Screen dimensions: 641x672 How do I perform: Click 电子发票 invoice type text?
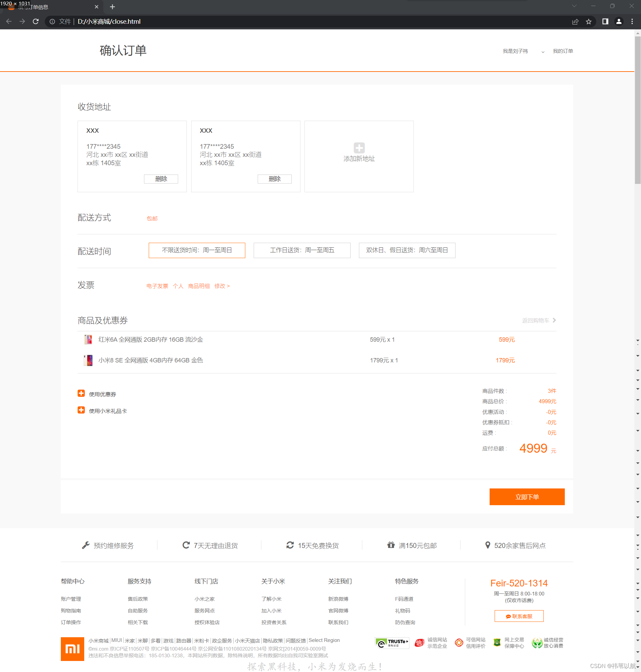(x=157, y=286)
